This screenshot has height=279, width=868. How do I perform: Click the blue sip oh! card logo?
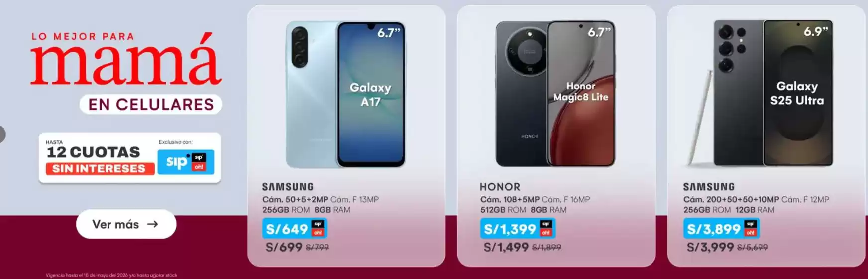pyautogui.click(x=186, y=162)
